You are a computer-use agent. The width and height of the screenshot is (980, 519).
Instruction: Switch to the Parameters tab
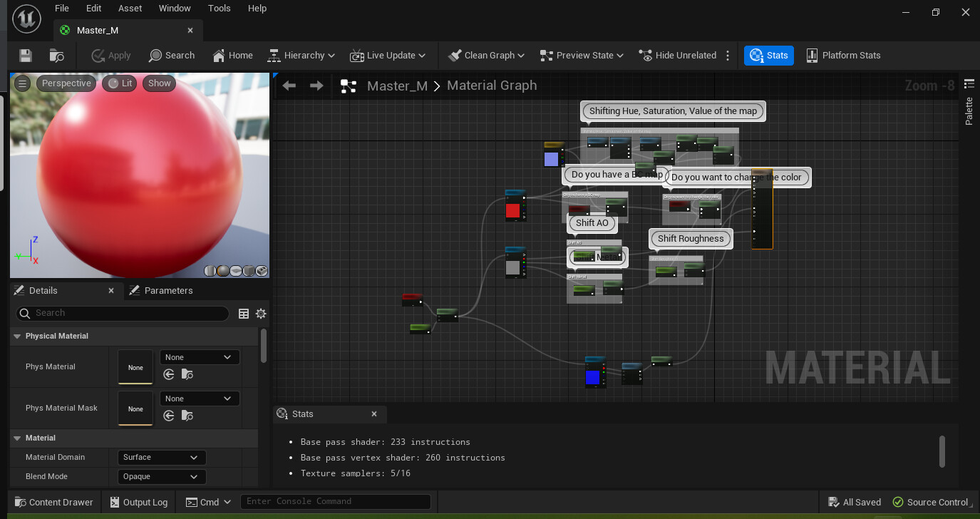168,291
